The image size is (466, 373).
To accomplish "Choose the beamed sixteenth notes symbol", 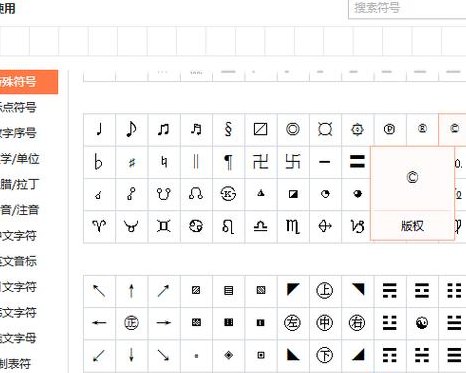I will 196,130.
